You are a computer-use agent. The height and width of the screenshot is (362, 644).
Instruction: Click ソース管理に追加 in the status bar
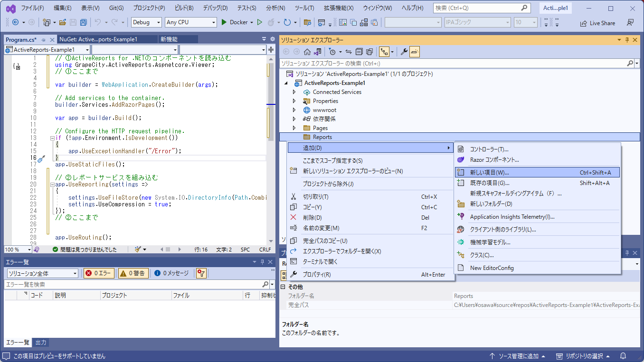pos(517,356)
